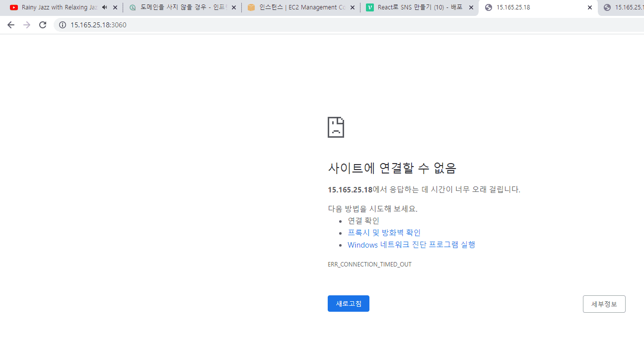Close the EC2 Management Console tab
Image resolution: width=644 pixels, height=353 pixels.
tap(353, 7)
